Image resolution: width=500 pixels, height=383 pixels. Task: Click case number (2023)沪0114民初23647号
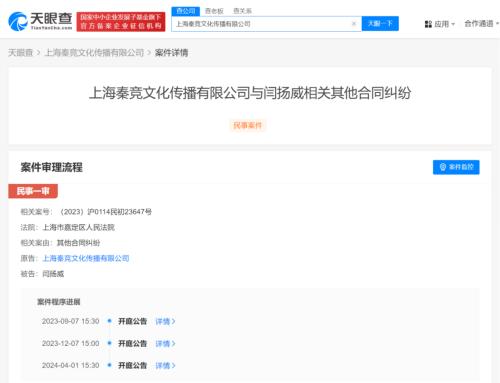click(106, 212)
